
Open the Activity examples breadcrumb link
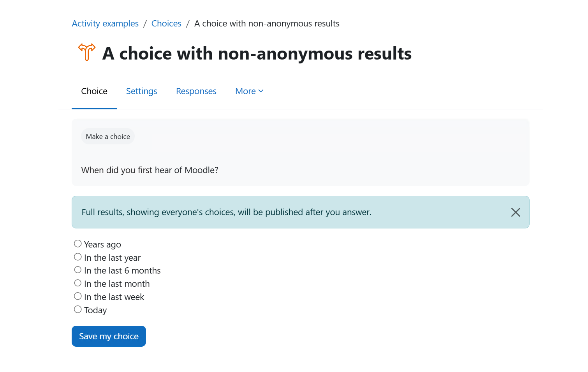[105, 23]
